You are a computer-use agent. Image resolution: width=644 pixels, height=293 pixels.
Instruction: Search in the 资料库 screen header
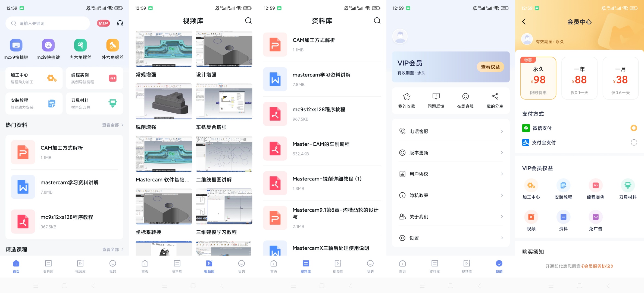(377, 21)
